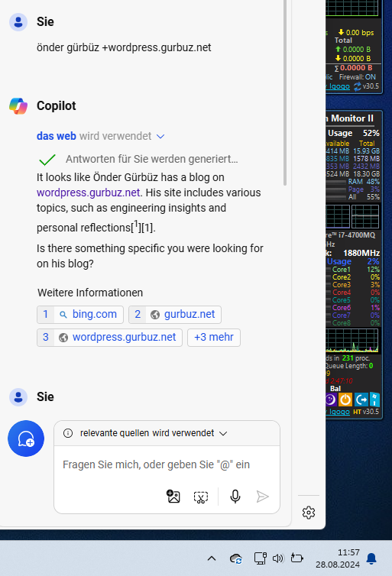This screenshot has height=576, width=392.
Task: Open network icon in system tray
Action: coord(260,558)
